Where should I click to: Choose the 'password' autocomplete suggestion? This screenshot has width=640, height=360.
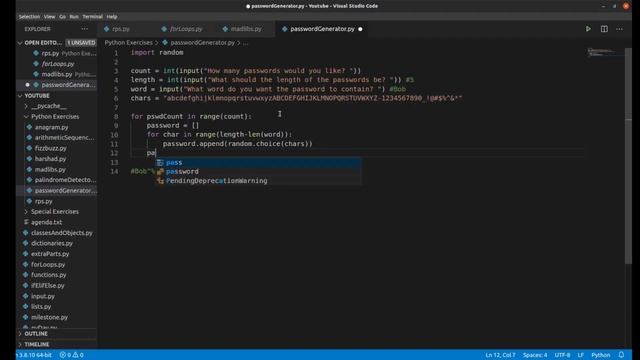[x=258, y=171]
